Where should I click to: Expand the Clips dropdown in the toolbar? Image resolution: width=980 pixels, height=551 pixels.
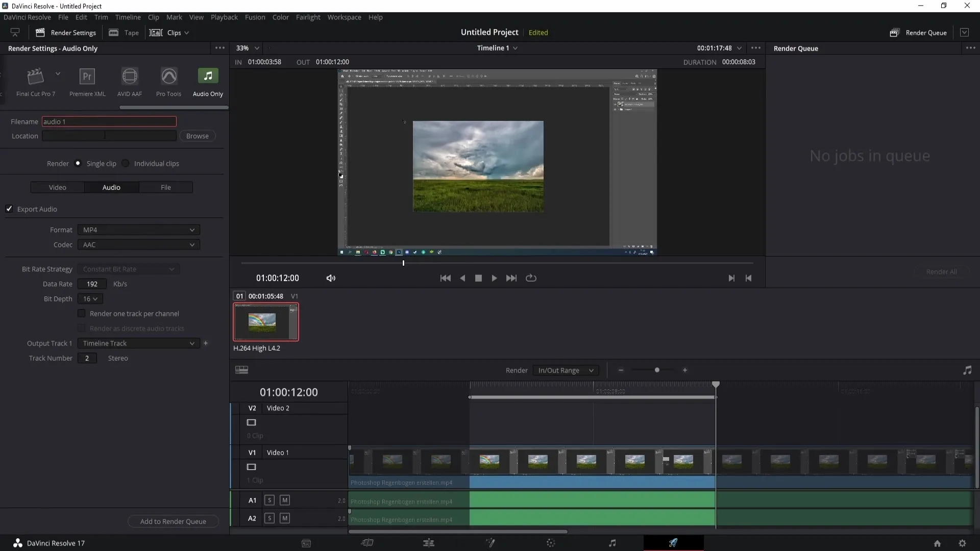(x=169, y=33)
